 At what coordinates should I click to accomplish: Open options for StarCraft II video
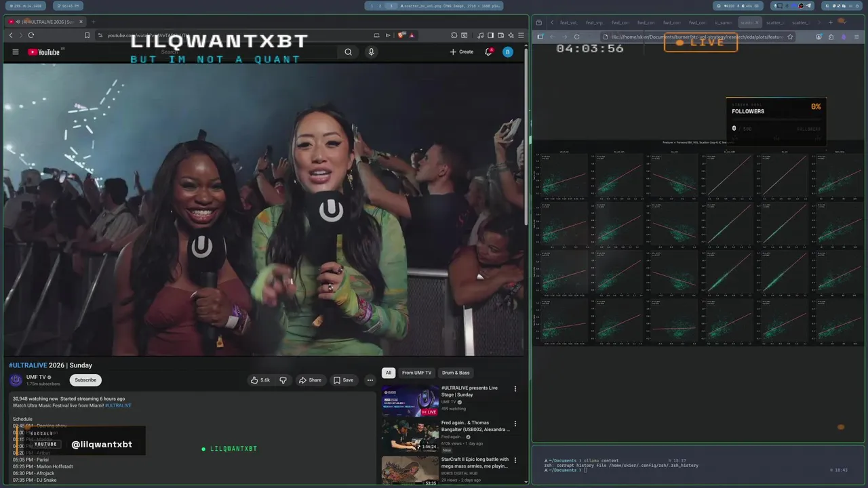[x=515, y=460]
